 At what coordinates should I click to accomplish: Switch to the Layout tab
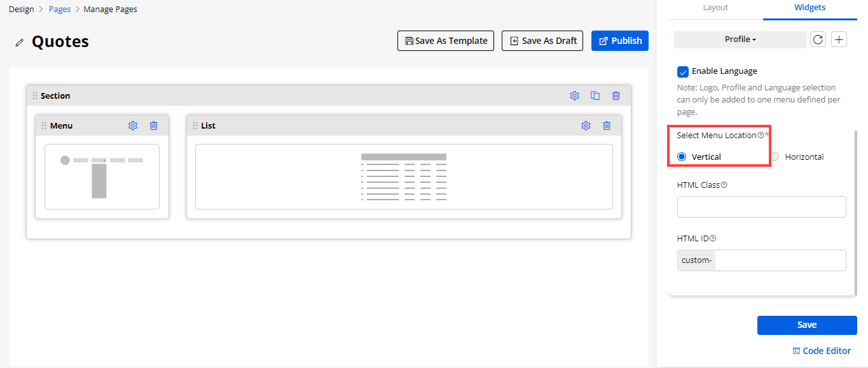715,8
